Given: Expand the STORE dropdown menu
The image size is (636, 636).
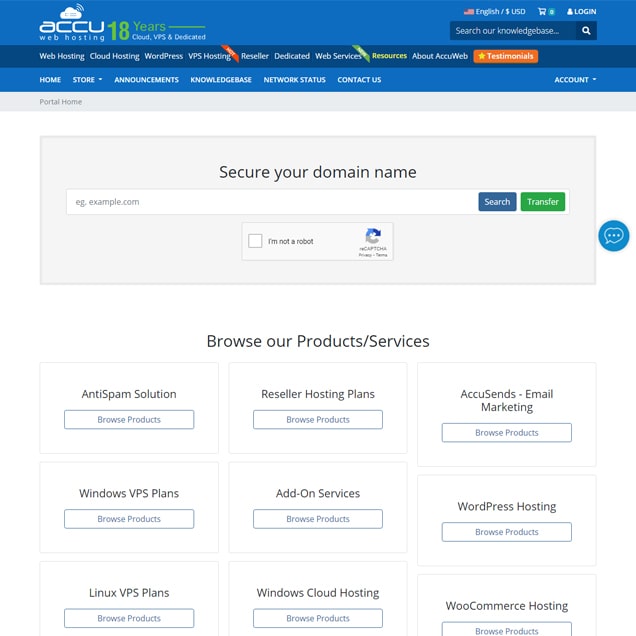Looking at the screenshot, I should pyautogui.click(x=87, y=80).
